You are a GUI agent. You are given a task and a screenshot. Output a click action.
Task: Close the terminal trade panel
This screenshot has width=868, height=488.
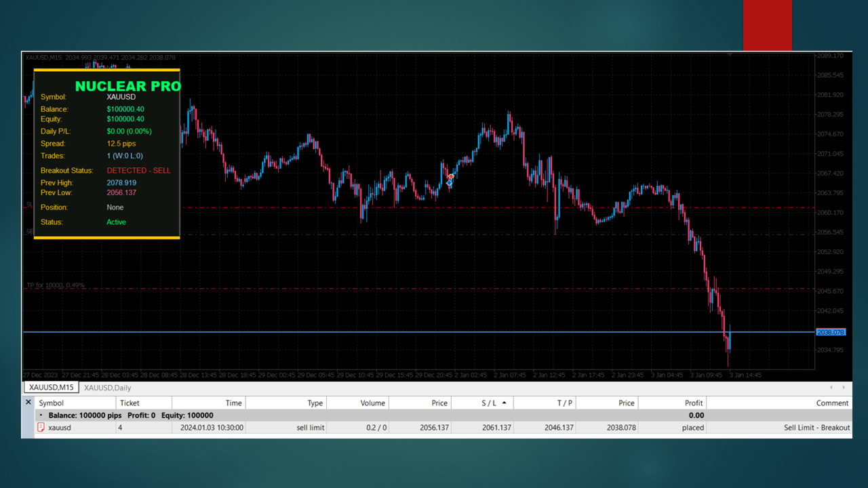coord(28,403)
